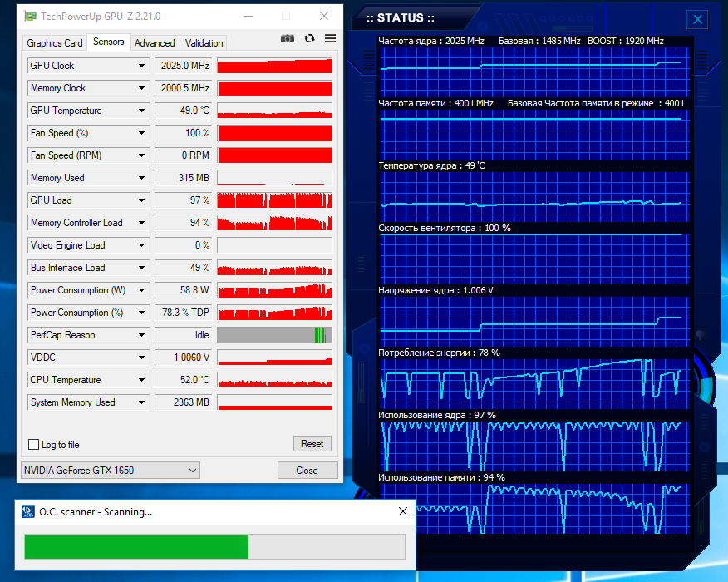Open the Fan Speed (RPM) dropdown

pos(141,155)
